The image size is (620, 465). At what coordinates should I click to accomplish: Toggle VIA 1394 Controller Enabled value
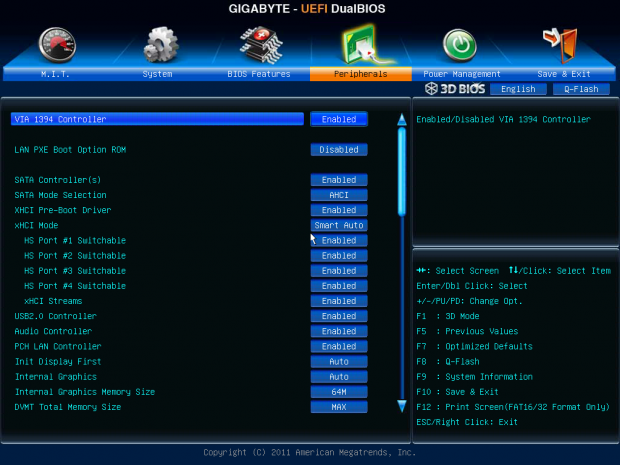pyautogui.click(x=339, y=119)
